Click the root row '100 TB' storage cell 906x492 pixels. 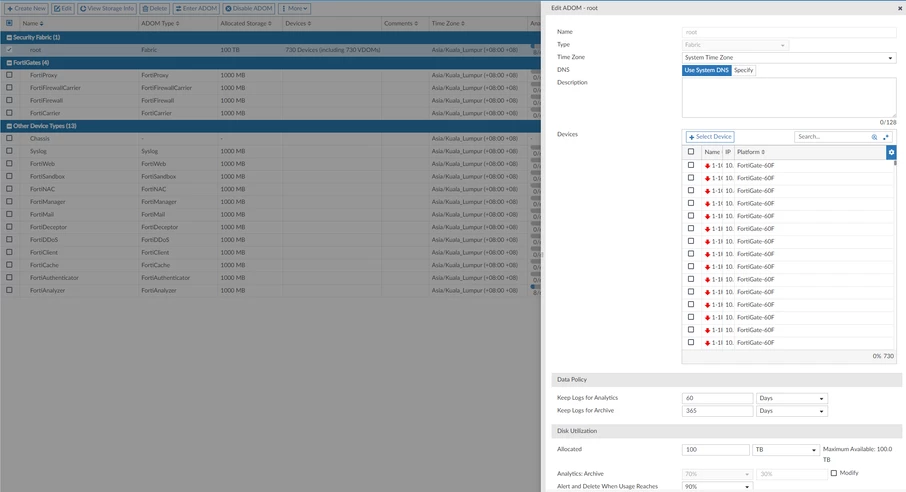[230, 50]
